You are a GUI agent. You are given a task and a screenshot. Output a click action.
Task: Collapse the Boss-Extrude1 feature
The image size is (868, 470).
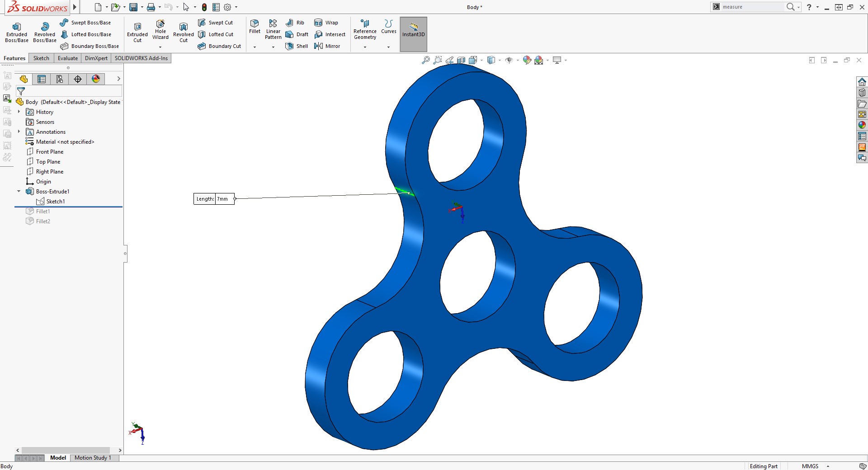(19, 191)
